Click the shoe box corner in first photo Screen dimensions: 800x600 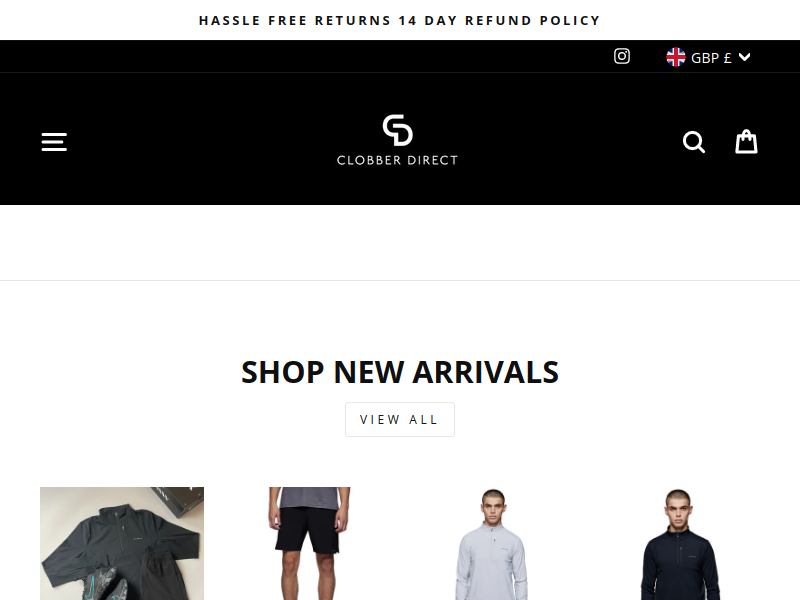179,500
